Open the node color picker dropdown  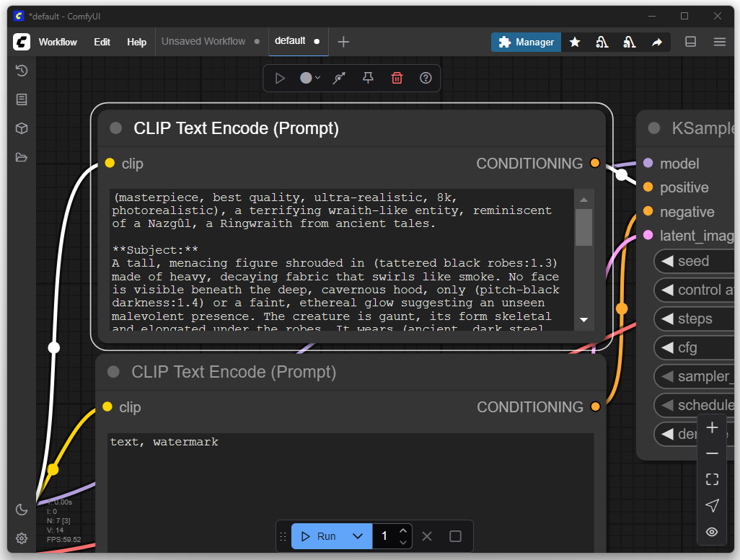tap(310, 78)
